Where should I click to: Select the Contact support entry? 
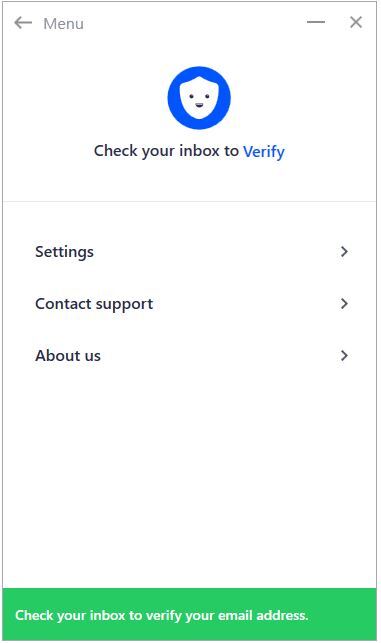(x=192, y=303)
